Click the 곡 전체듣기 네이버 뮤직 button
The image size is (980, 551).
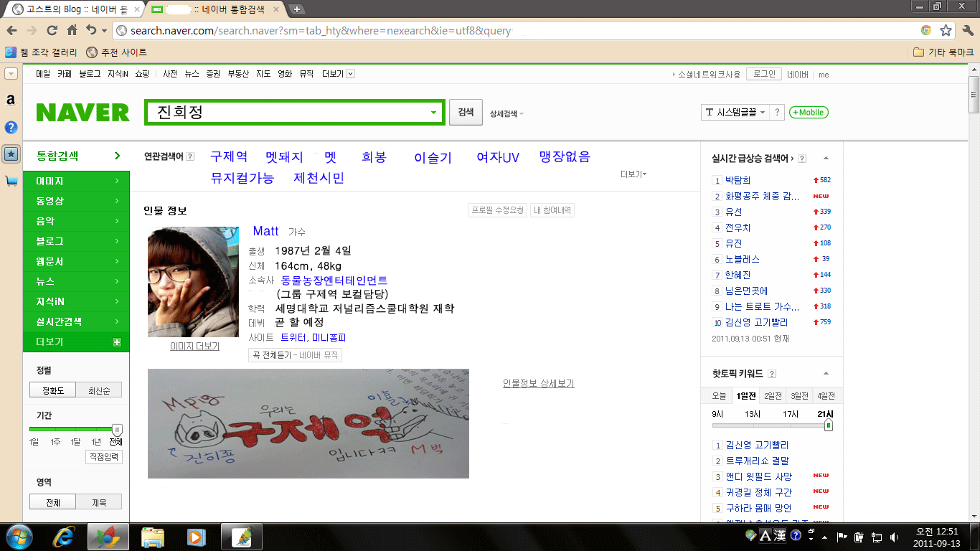click(295, 355)
